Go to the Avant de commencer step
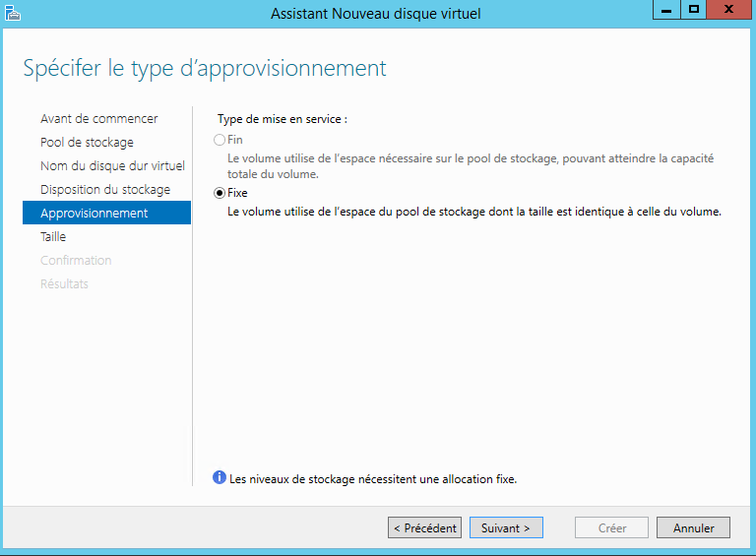Image resolution: width=756 pixels, height=556 pixels. pos(99,118)
